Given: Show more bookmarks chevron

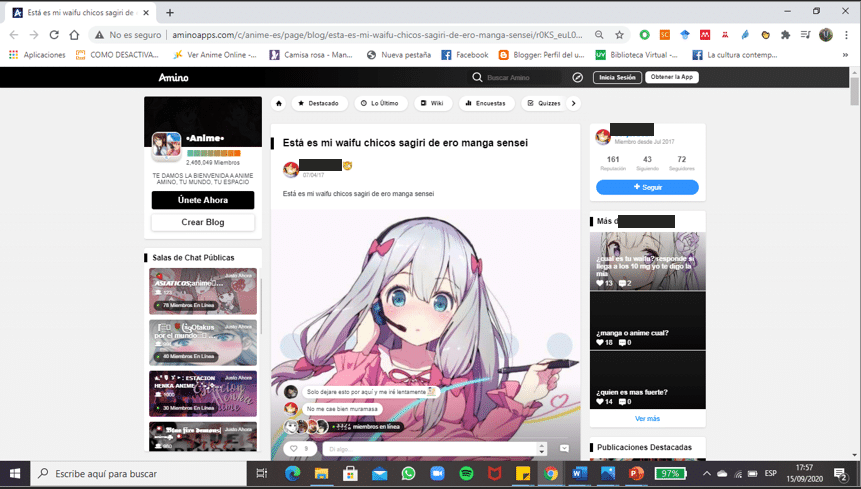Looking at the screenshot, I should 846,55.
